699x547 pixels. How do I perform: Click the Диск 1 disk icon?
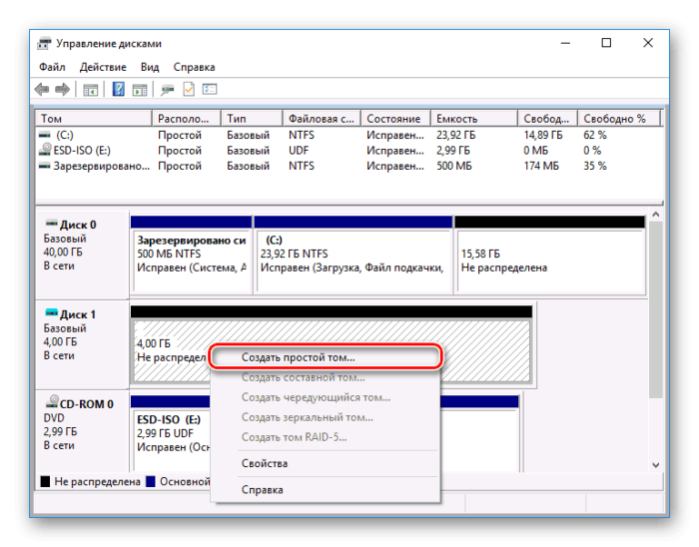[52, 313]
